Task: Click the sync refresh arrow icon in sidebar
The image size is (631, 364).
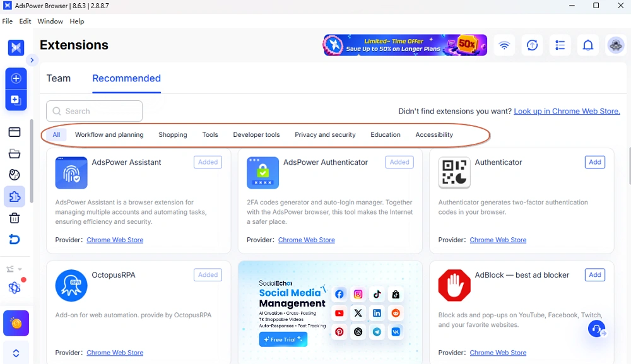Action: 15,240
